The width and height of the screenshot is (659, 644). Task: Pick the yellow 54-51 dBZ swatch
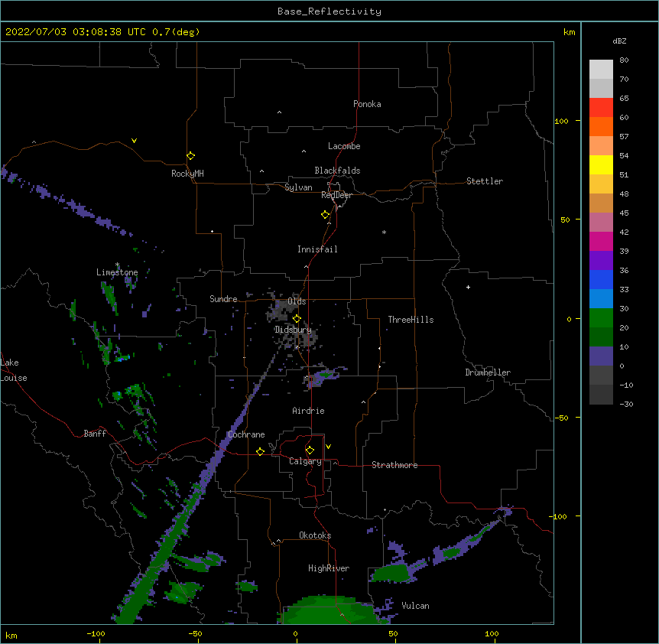pyautogui.click(x=601, y=164)
